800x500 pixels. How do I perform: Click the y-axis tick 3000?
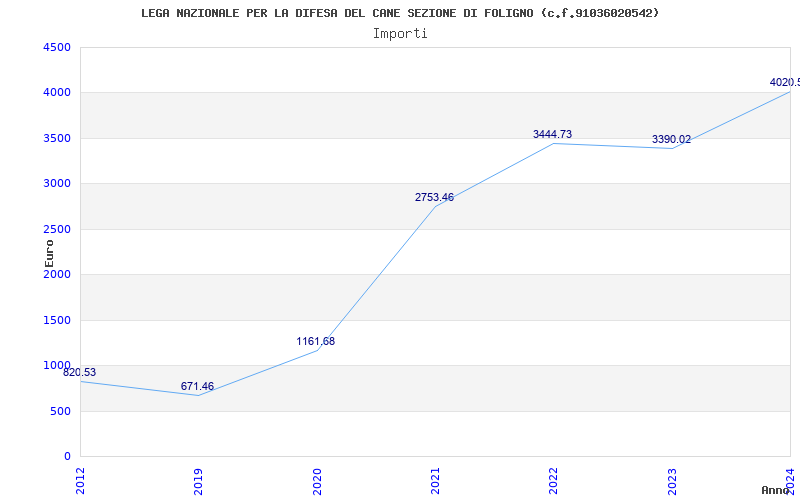[57, 184]
